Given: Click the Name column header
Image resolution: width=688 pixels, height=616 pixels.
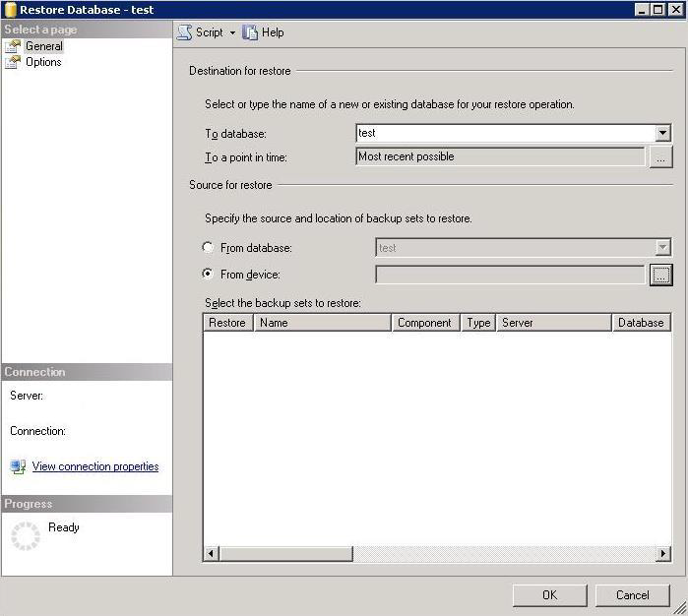Looking at the screenshot, I should [322, 323].
